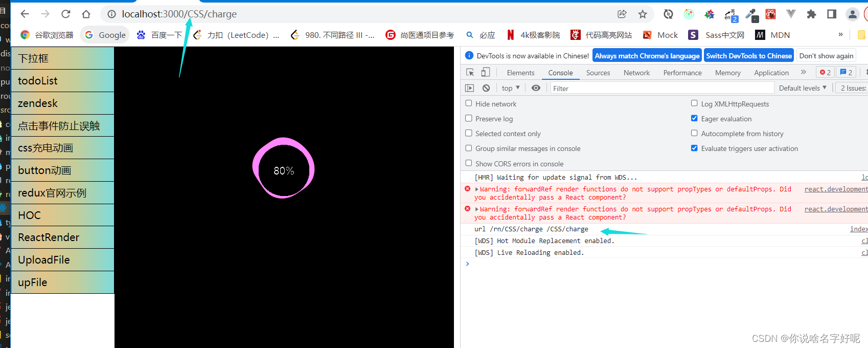Image resolution: width=868 pixels, height=348 pixels.
Task: Open MDN bookmark
Action: tap(773, 35)
